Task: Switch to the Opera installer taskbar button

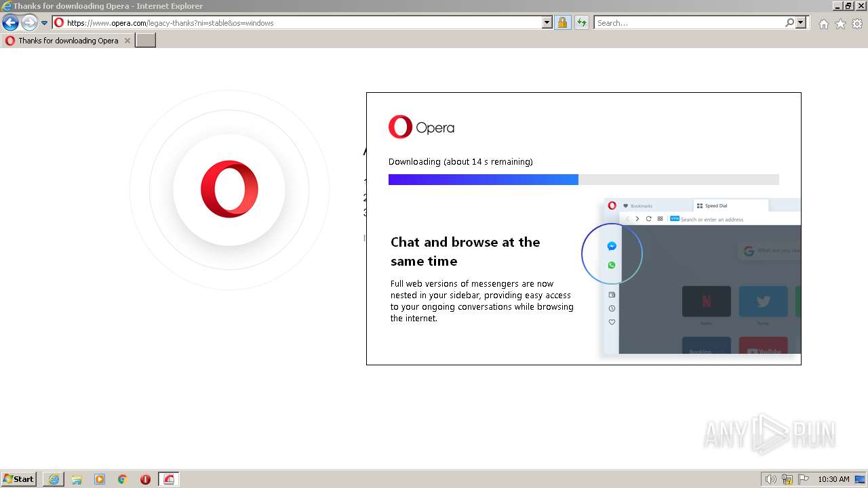Action: tap(169, 479)
